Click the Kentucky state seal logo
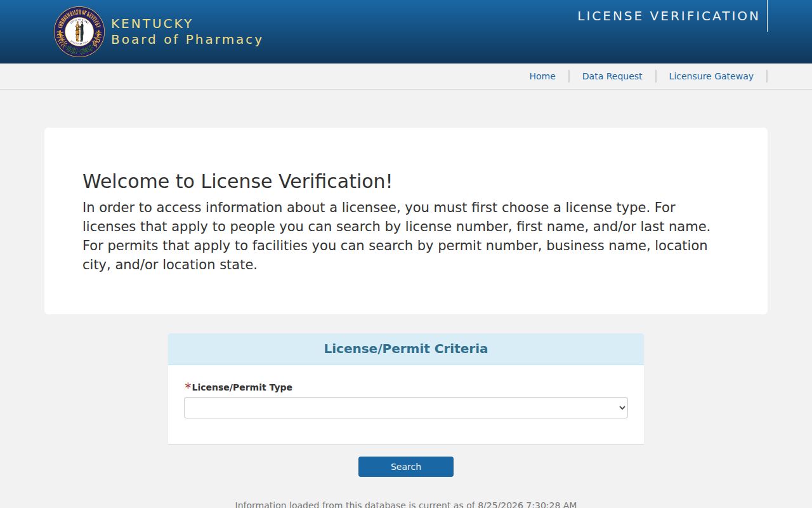 [79, 32]
